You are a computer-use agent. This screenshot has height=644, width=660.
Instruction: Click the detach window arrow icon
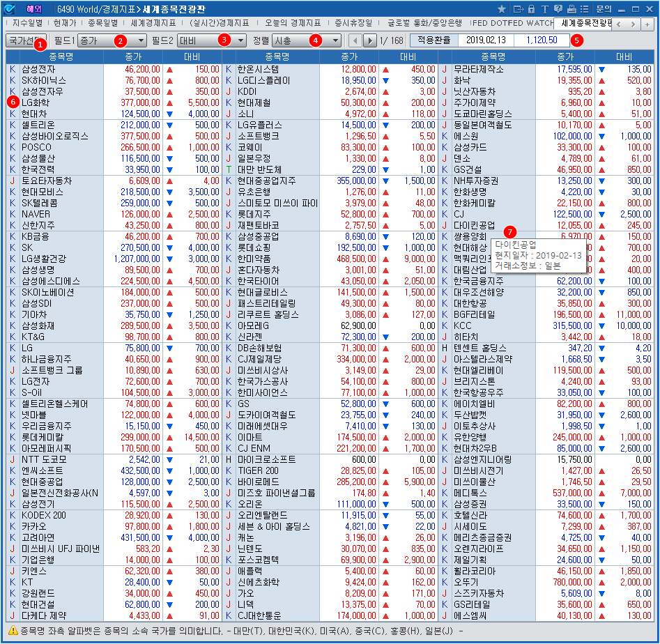pyautogui.click(x=518, y=9)
